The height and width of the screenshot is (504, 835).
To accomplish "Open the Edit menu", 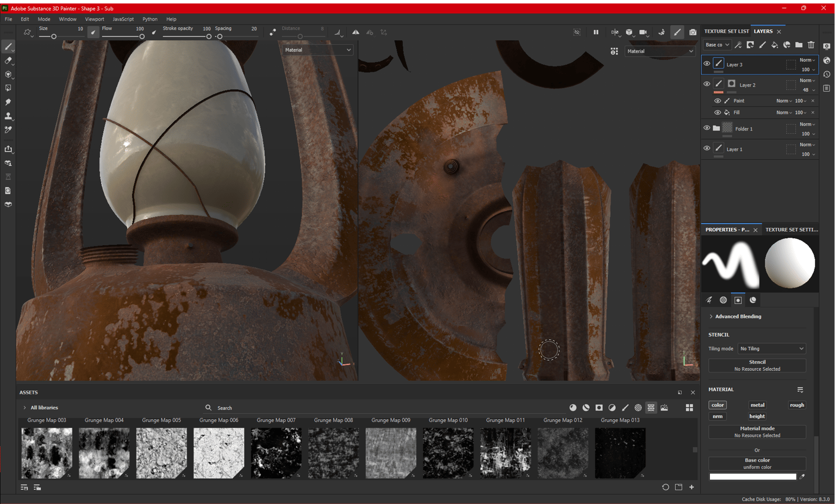I will pos(25,19).
